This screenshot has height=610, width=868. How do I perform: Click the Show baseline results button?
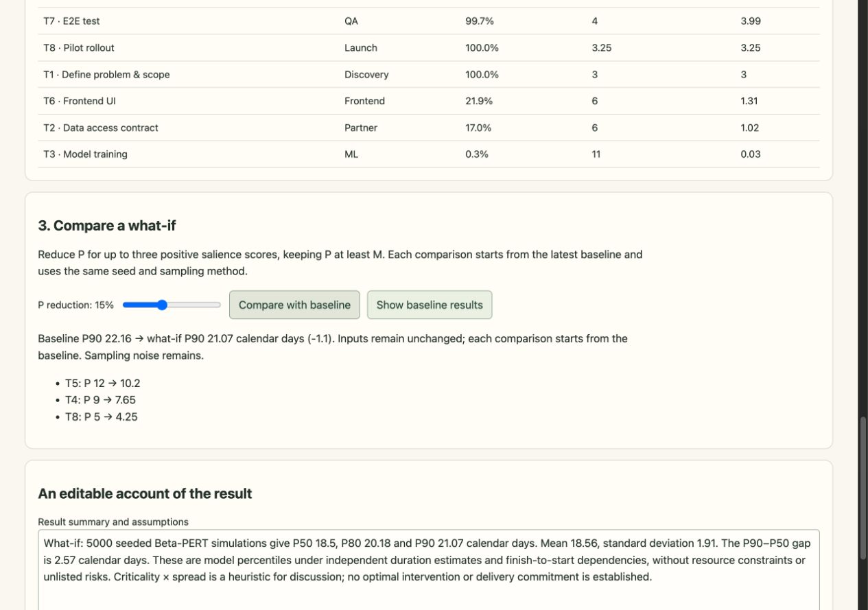tap(430, 305)
